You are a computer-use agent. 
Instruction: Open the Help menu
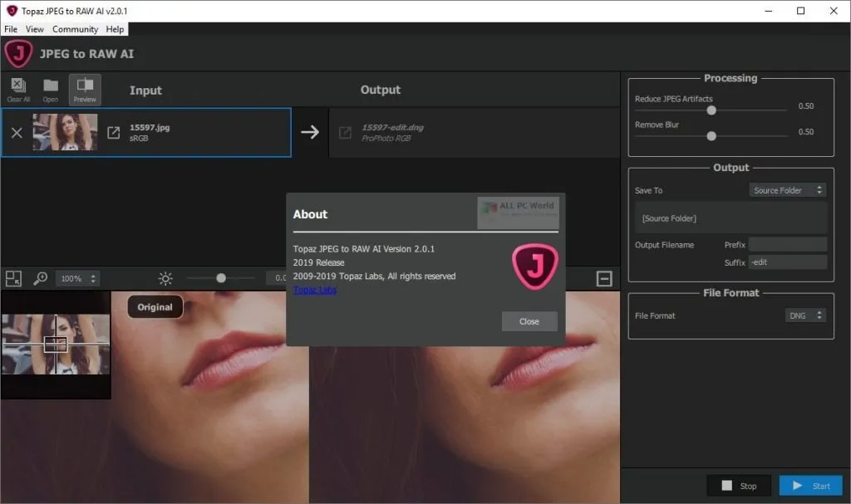click(115, 29)
